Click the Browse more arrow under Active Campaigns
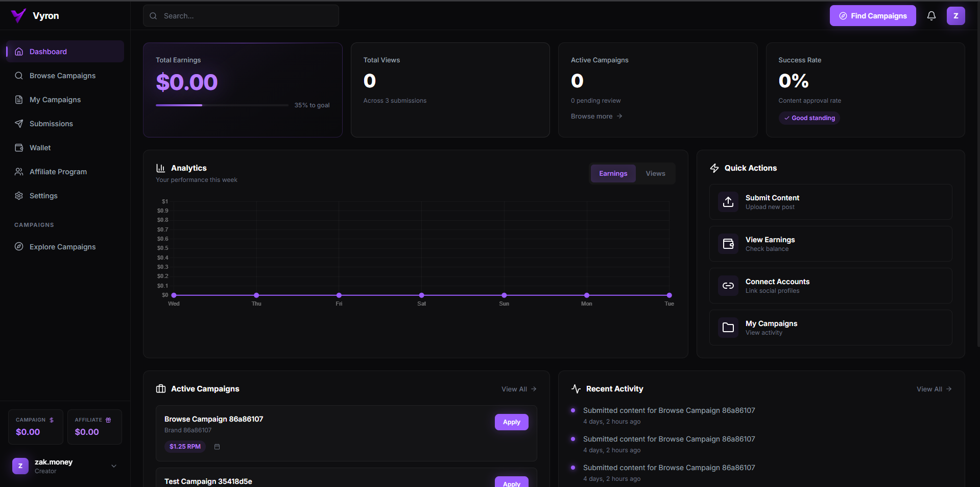Viewport: 980px width, 487px height. [x=619, y=116]
